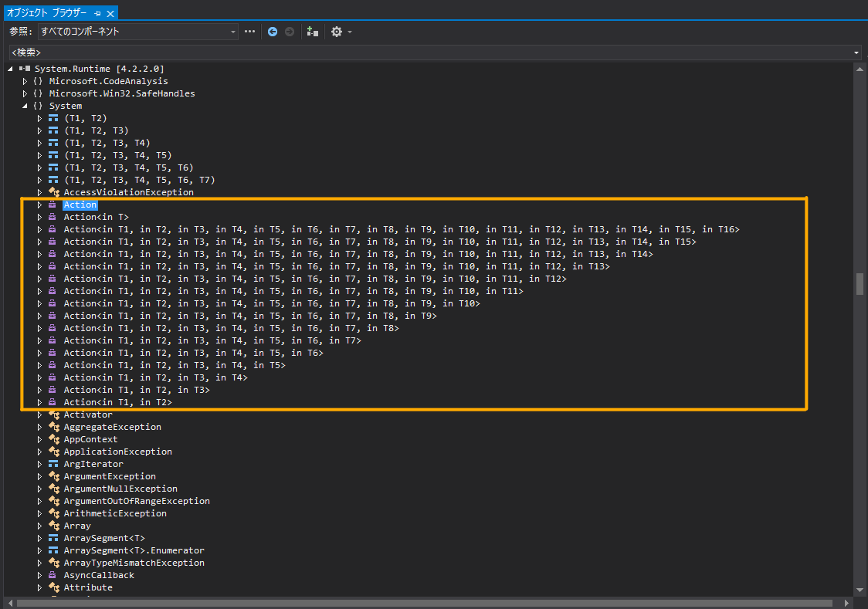The width and height of the screenshot is (868, 609).
Task: Select the ArgumentOutOfRangeException class
Action: pyautogui.click(x=137, y=501)
